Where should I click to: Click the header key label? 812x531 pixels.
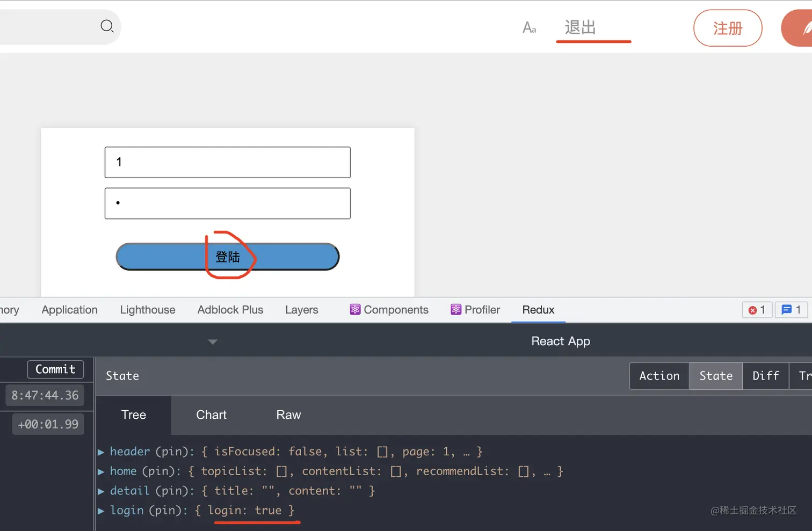pos(130,452)
